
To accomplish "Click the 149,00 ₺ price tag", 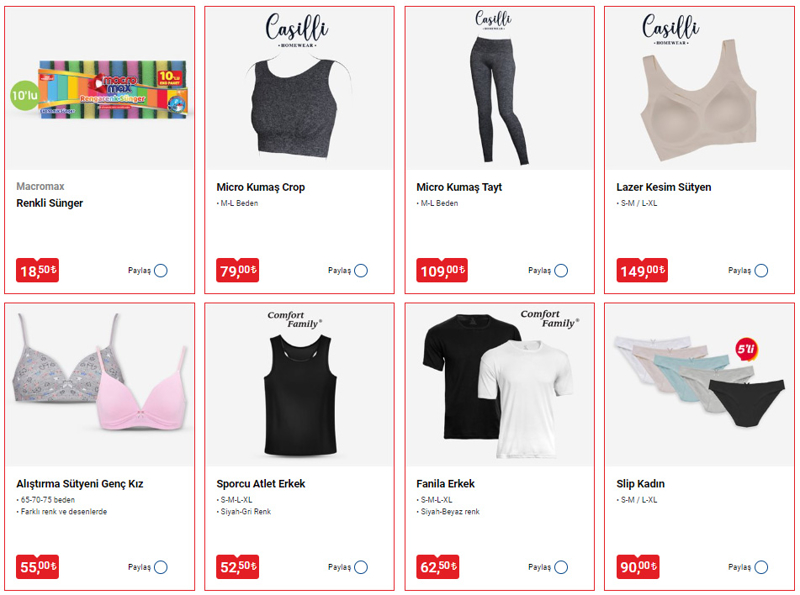I will (x=642, y=270).
